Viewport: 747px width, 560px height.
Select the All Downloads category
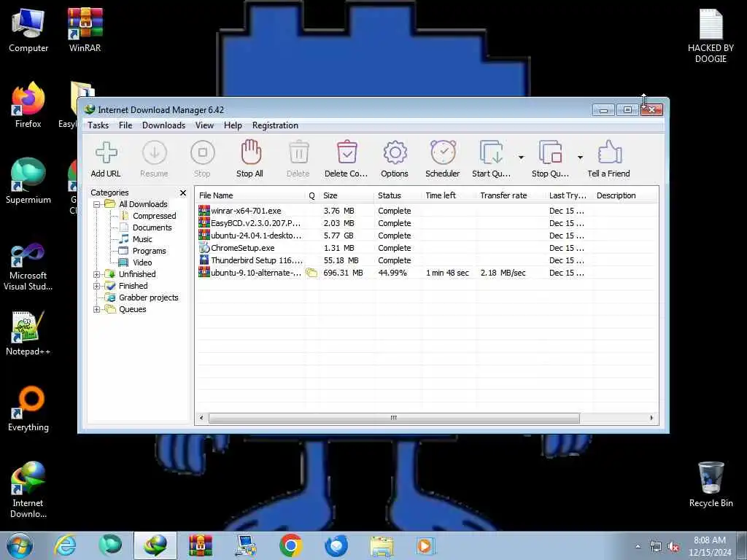[143, 204]
